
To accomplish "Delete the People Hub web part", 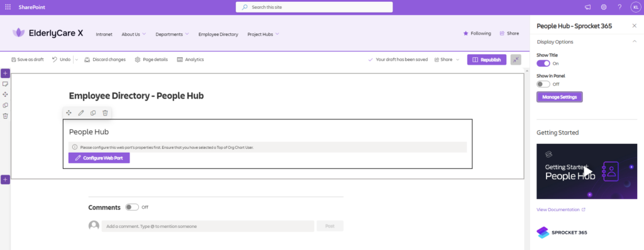I will [105, 113].
